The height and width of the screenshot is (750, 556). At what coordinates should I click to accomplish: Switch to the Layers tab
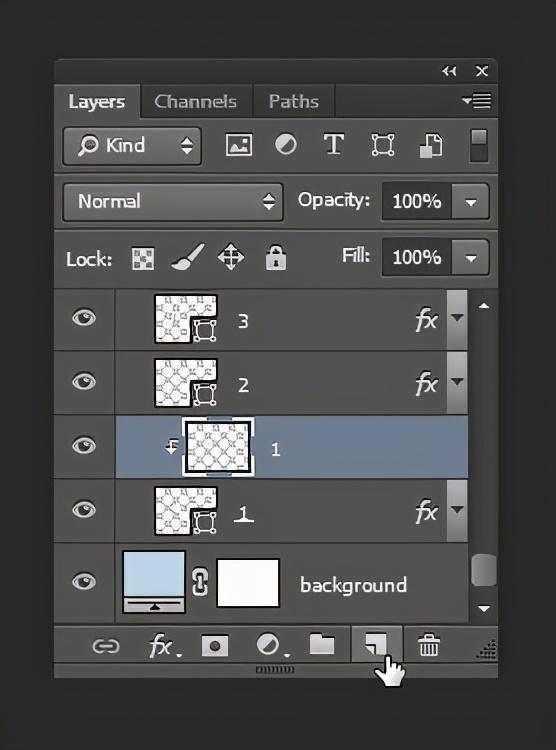pos(97,101)
